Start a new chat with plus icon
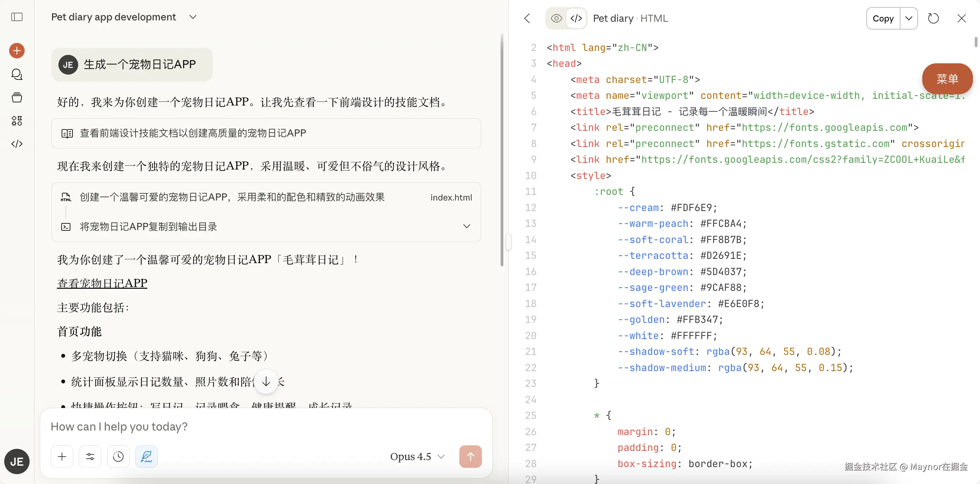 click(17, 51)
